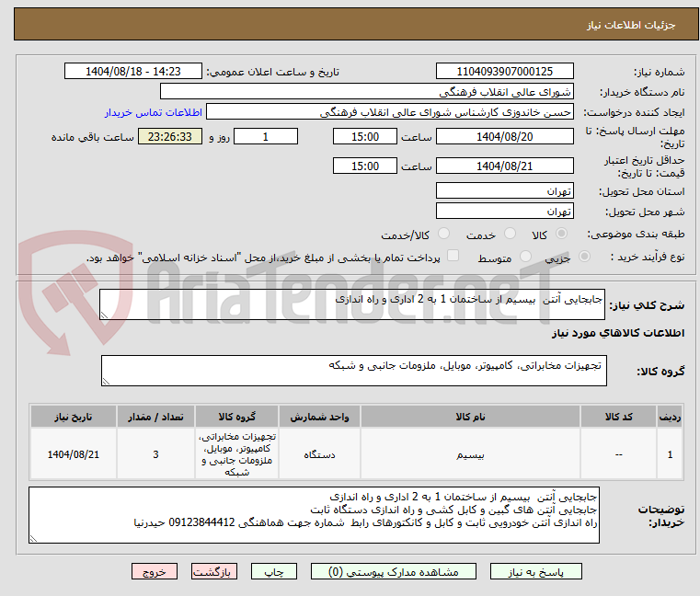The width and height of the screenshot is (700, 596).
Task: Click the announcement date field 1404/08/18 - 14:23
Action: pos(133,72)
